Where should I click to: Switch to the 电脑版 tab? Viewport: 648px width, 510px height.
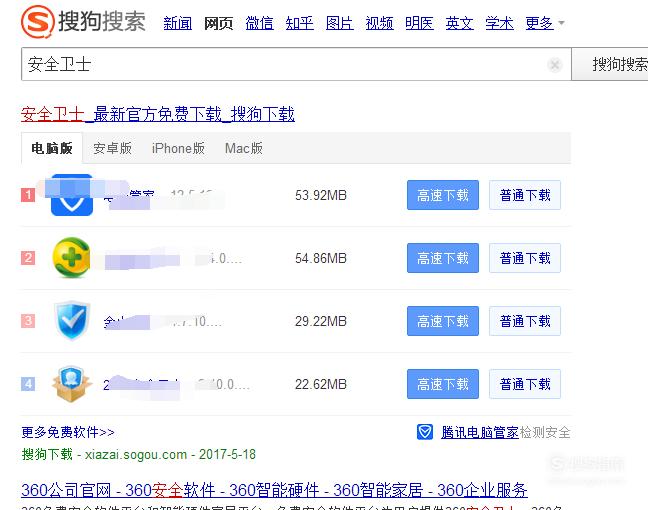52,148
